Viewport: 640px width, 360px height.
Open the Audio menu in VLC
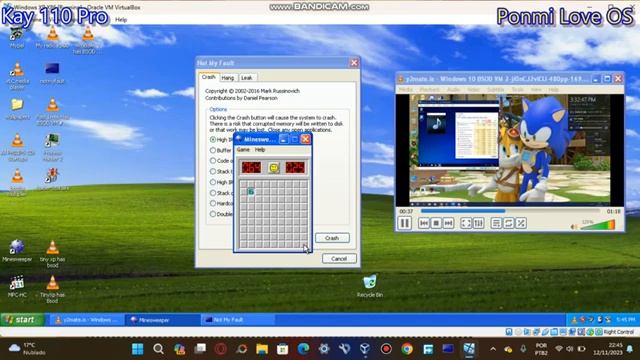pyautogui.click(x=453, y=89)
